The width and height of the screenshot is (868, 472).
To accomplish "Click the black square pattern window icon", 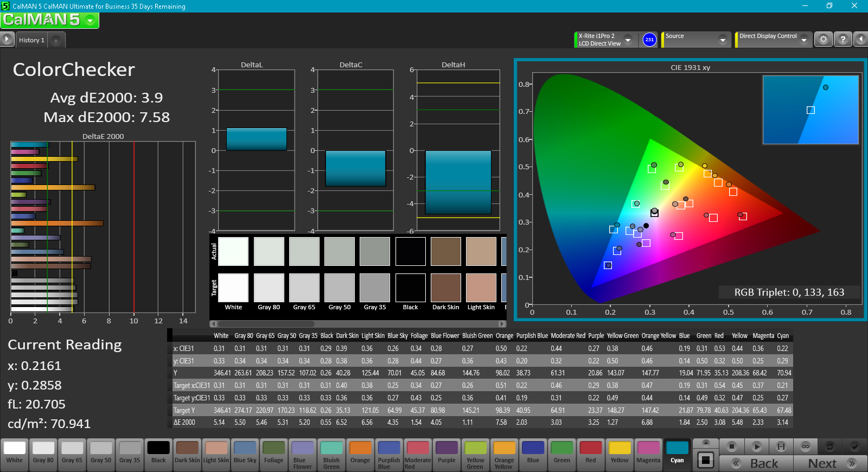I will [705, 460].
